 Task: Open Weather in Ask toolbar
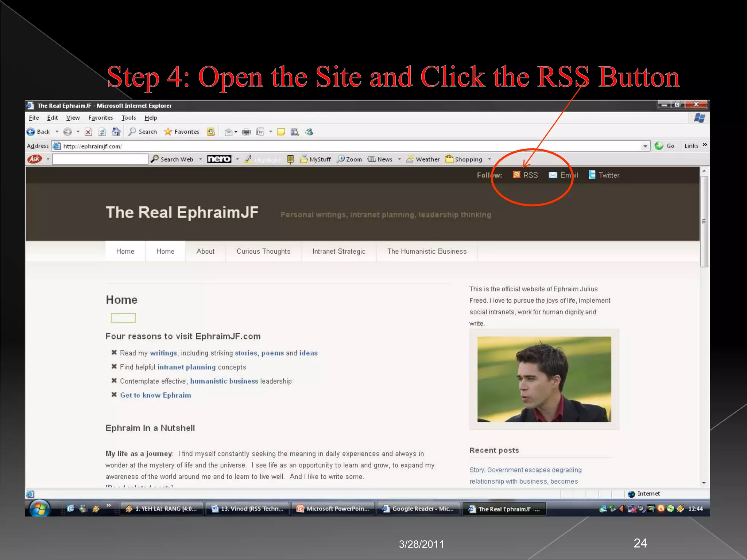(423, 159)
